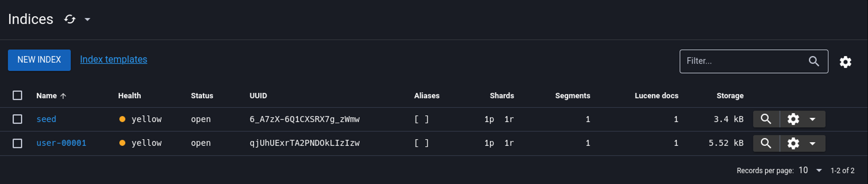Expand the user-00001 row actions dropdown
The width and height of the screenshot is (868, 184).
coord(812,143)
